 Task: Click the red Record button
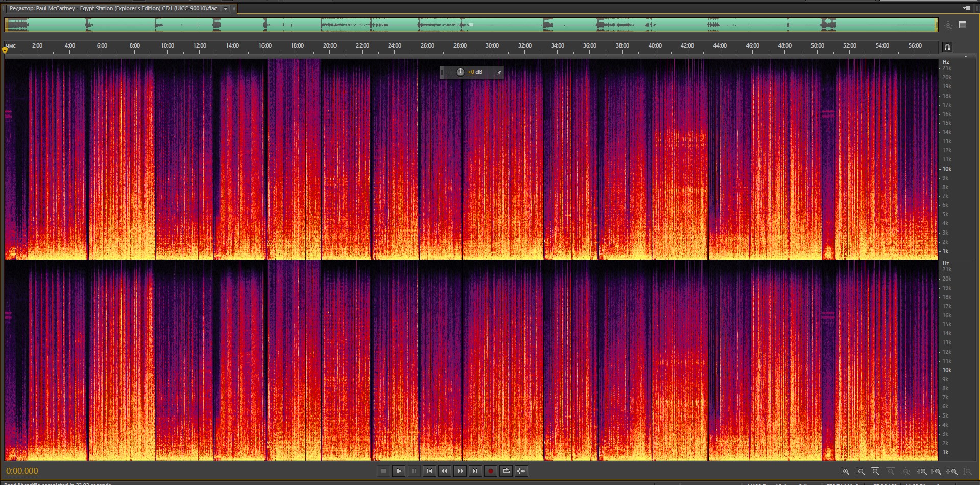point(490,471)
